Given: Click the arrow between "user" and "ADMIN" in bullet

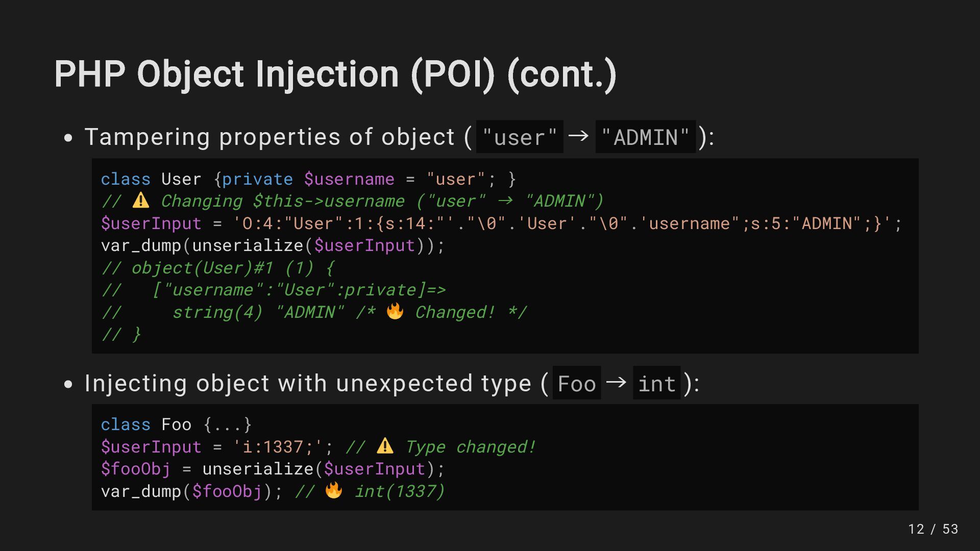Looking at the screenshot, I should click(x=578, y=136).
